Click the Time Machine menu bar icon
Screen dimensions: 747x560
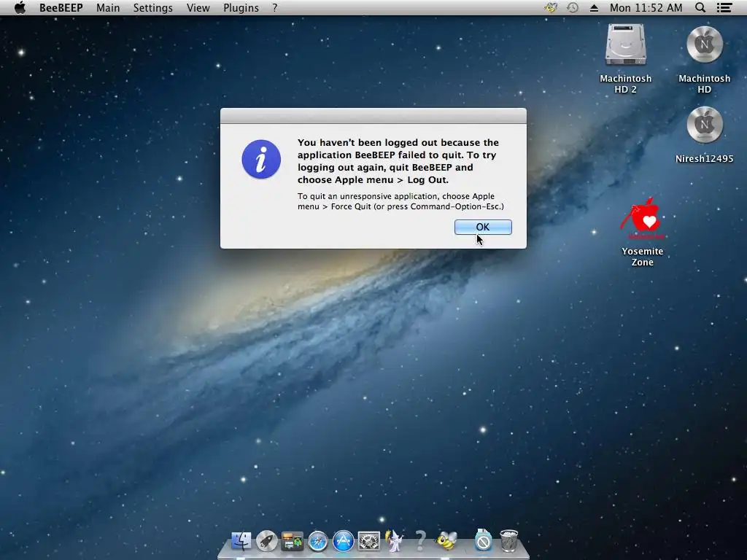click(x=573, y=7)
